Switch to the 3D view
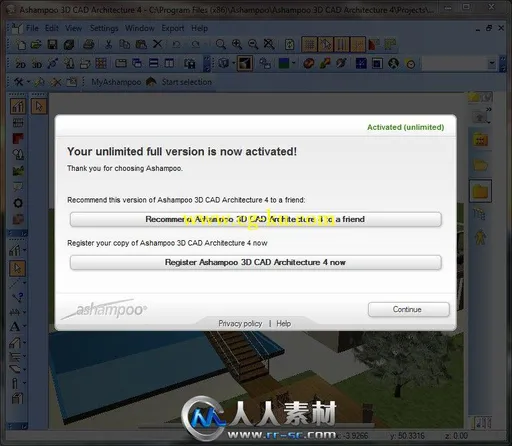Viewport: 512px width, 446px height. click(x=37, y=64)
